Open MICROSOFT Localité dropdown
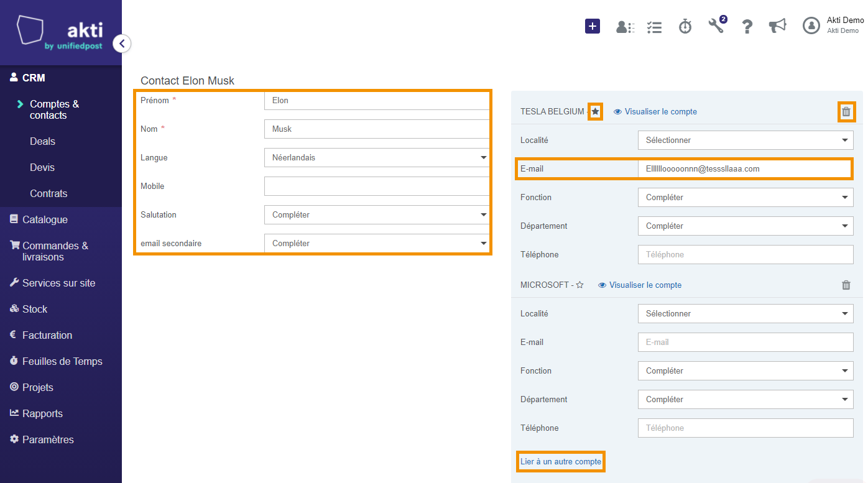Viewport: 868px width, 483px height. (x=746, y=314)
